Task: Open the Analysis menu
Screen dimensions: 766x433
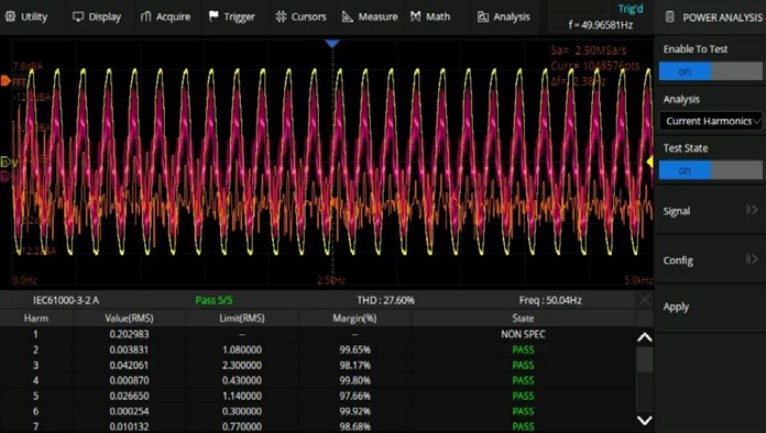Action: [x=504, y=17]
